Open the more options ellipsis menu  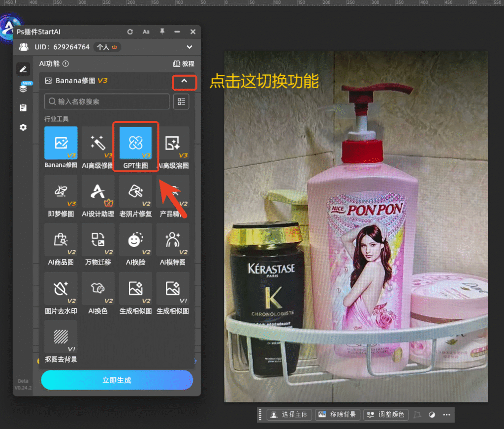tap(446, 415)
